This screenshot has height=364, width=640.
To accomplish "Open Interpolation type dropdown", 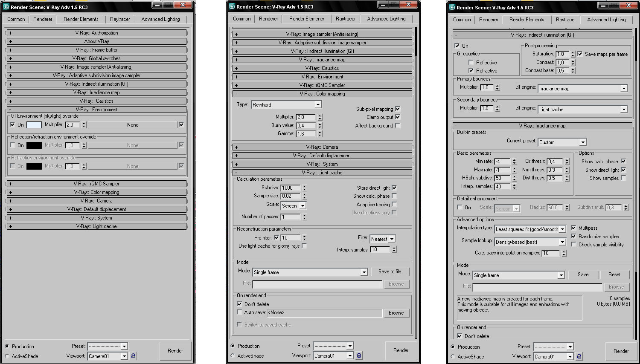I will tap(530, 229).
